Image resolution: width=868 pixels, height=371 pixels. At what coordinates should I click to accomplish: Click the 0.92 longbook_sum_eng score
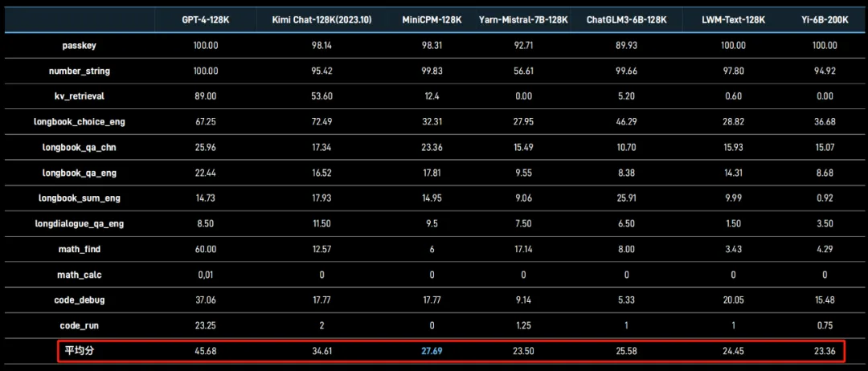825,198
